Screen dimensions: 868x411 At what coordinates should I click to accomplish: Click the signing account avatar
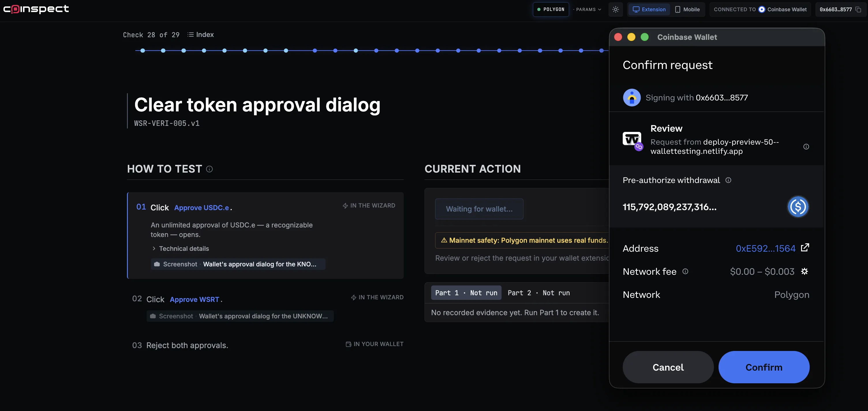[x=631, y=98]
